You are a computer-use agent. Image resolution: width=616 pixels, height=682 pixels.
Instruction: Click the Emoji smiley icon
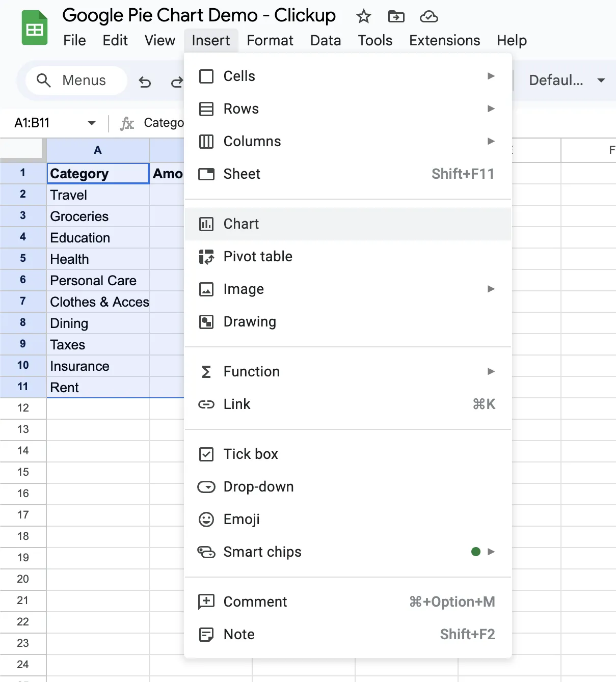click(206, 520)
